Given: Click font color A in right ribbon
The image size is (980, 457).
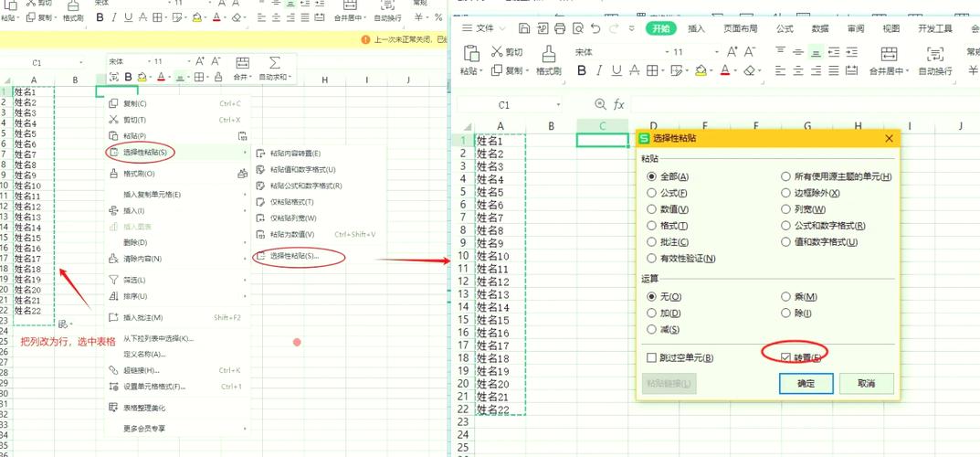Looking at the screenshot, I should (725, 70).
